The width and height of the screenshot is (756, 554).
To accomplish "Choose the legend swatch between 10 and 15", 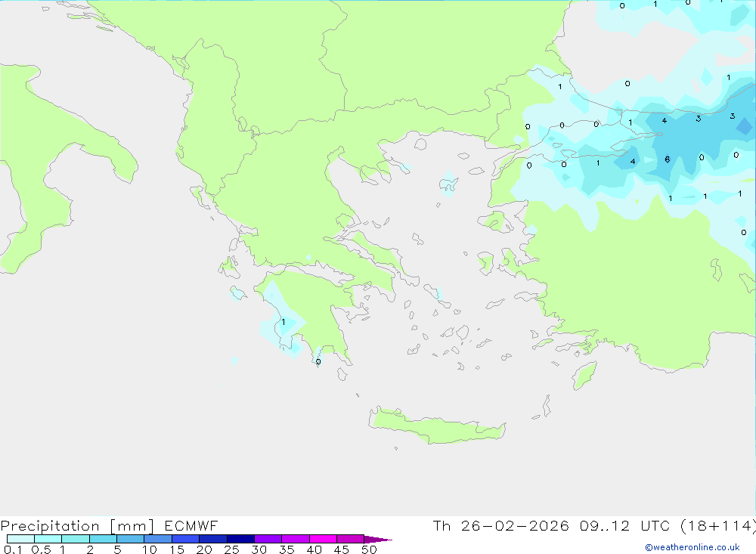I will point(158,539).
